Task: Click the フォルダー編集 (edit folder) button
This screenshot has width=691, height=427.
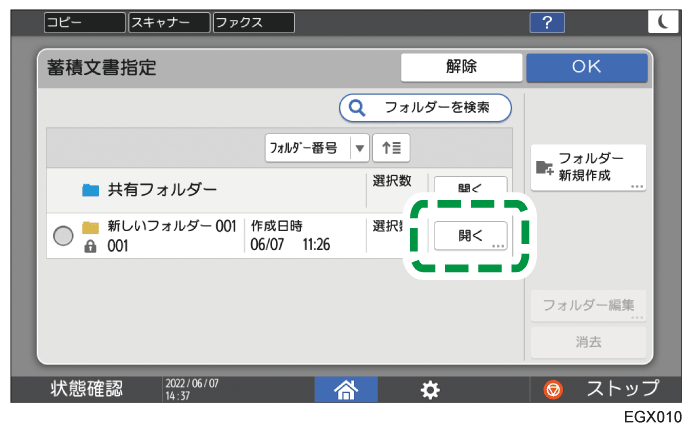Action: click(588, 305)
